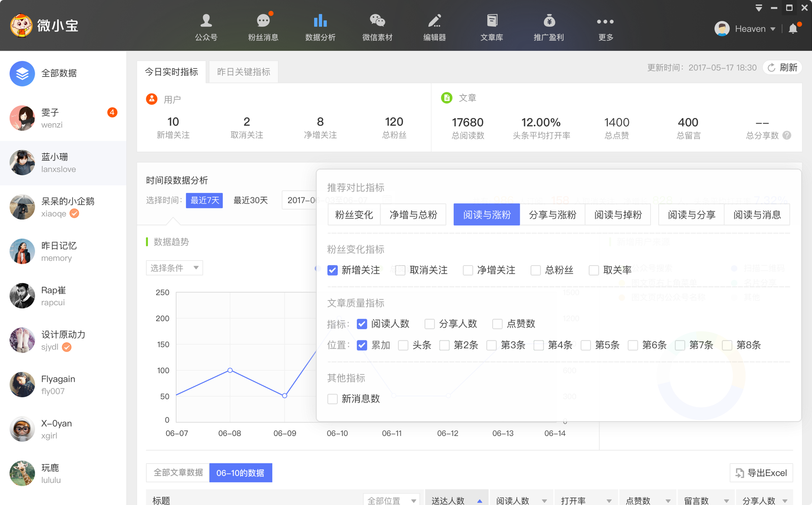
Task: Click the orange 用户 section icon
Action: (x=152, y=99)
